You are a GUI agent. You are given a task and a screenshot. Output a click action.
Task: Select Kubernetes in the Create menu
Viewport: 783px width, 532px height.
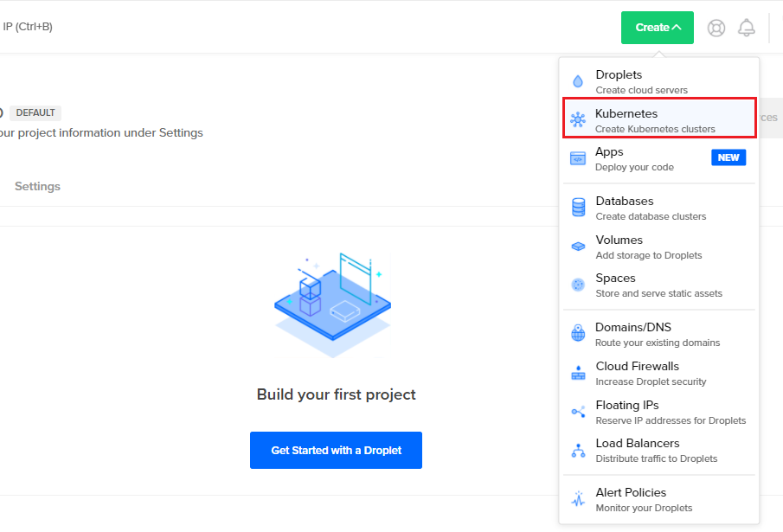point(659,119)
